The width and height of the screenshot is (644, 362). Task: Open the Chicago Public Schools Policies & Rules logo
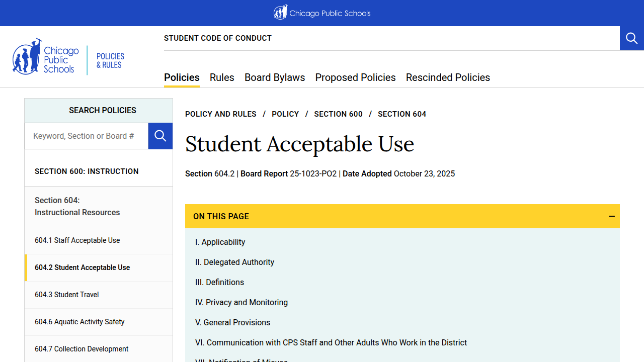pyautogui.click(x=68, y=58)
